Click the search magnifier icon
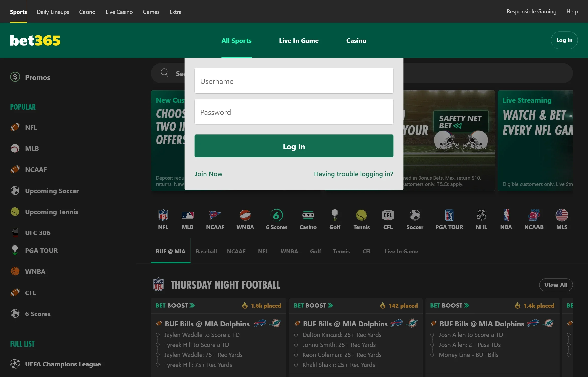This screenshot has width=588, height=377. click(165, 73)
